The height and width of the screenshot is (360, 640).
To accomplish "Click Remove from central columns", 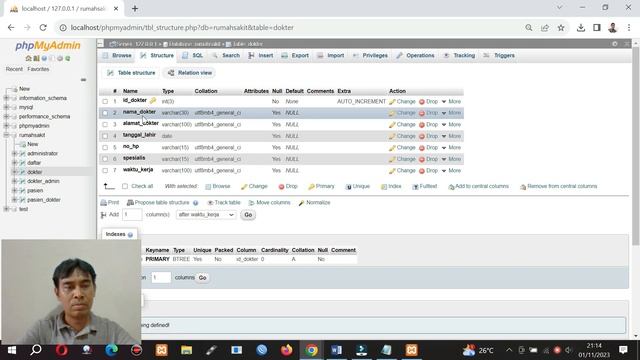I will [x=558, y=187].
